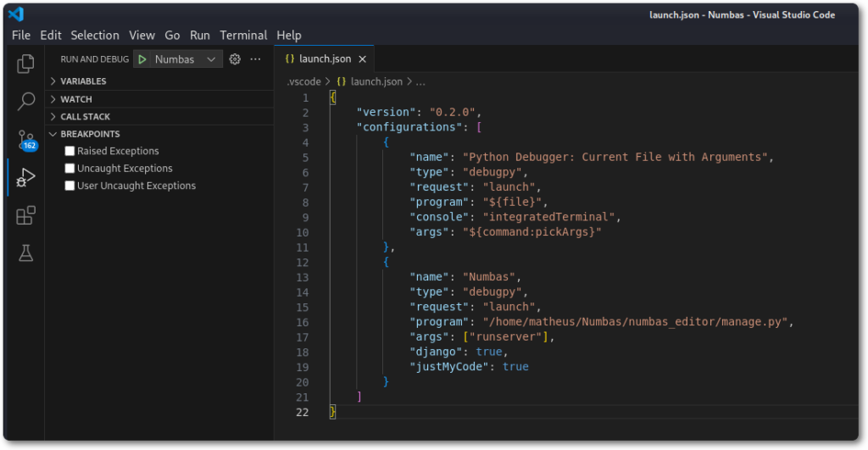Open Source Control with 162 changes
This screenshot has width=868, height=450.
pyautogui.click(x=26, y=140)
